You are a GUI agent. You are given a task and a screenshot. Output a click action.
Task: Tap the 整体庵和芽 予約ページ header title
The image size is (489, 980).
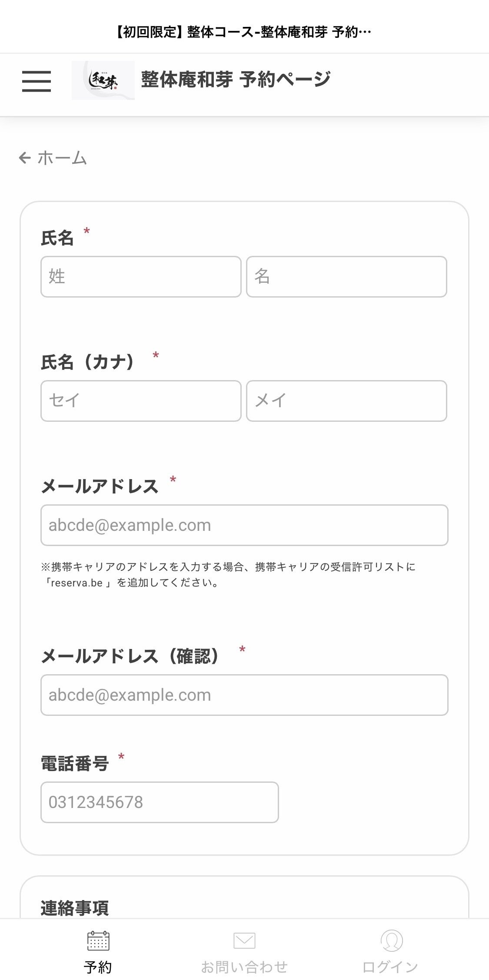coord(236,80)
